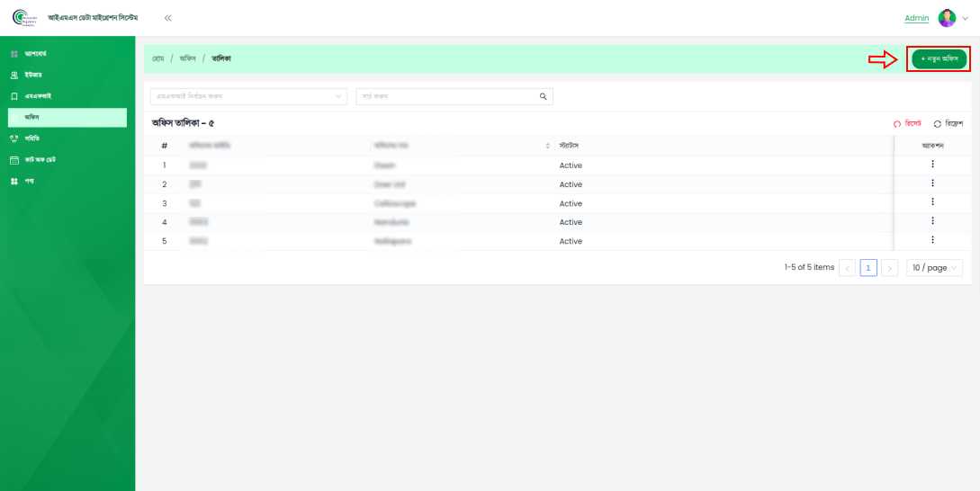Click into the search text field
Image resolution: width=980 pixels, height=491 pixels.
(445, 96)
